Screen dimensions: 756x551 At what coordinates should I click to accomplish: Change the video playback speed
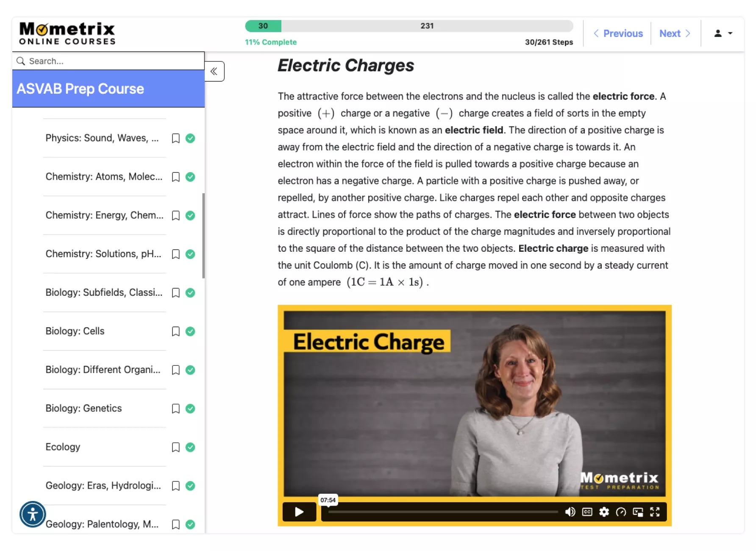pos(621,512)
